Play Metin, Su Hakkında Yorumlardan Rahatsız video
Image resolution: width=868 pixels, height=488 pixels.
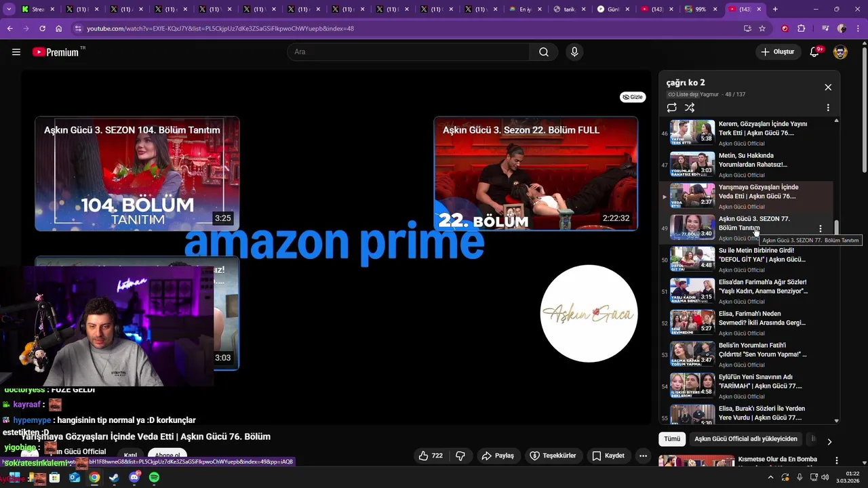pyautogui.click(x=747, y=165)
